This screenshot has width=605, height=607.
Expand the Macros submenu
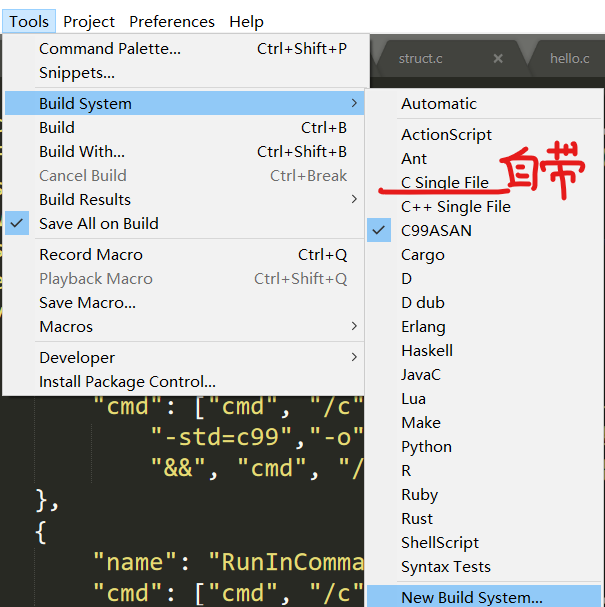184,327
